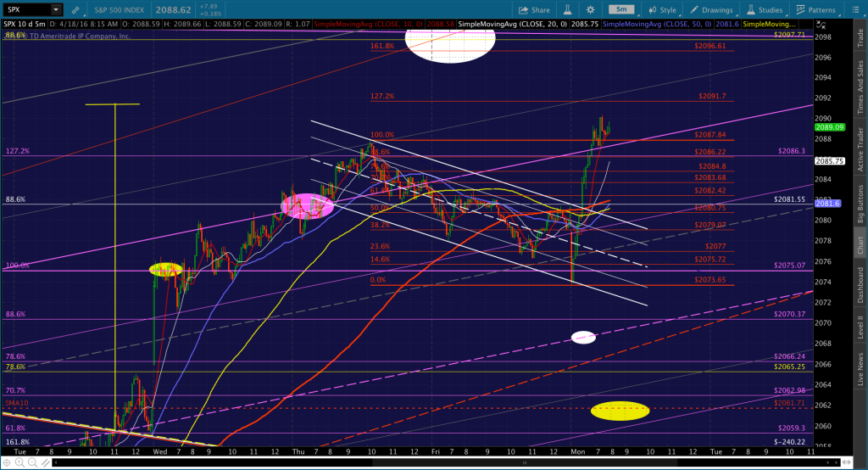Viewport: 868px width, 470px height.
Task: Click the scrollbar left arrow
Action: point(55,462)
